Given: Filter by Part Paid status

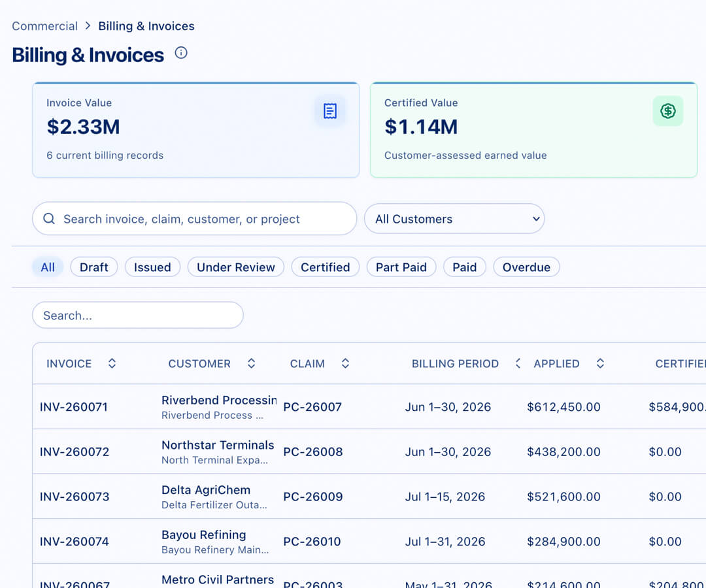Looking at the screenshot, I should coord(401,267).
